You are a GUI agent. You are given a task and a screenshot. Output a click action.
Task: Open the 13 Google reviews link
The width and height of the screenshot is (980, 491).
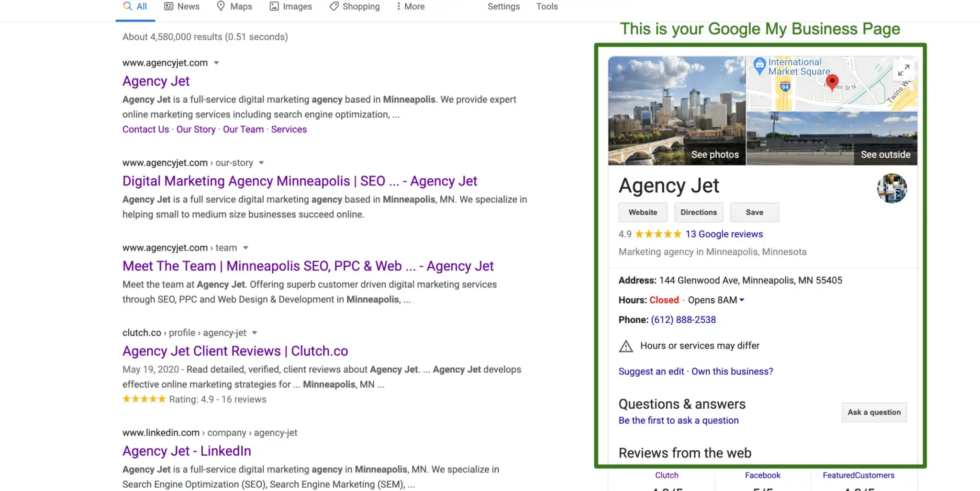[724, 234]
